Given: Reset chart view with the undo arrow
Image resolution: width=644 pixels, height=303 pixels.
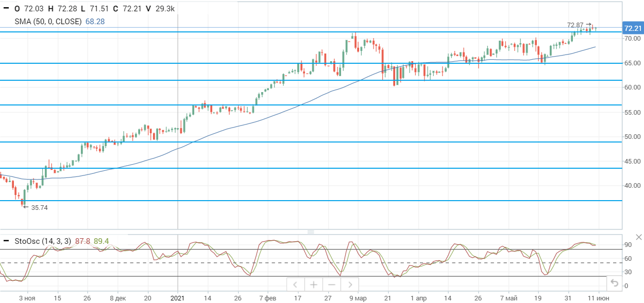Looking at the screenshot, I should (614, 282).
